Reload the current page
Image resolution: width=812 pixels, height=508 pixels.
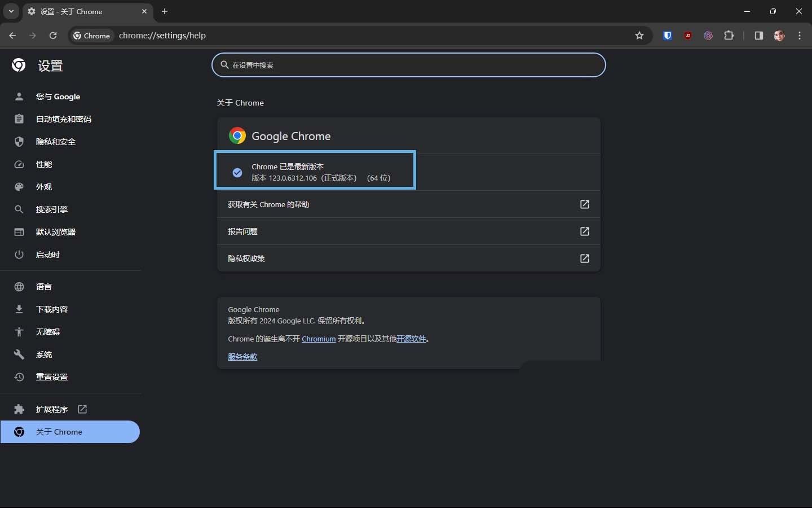(x=53, y=36)
